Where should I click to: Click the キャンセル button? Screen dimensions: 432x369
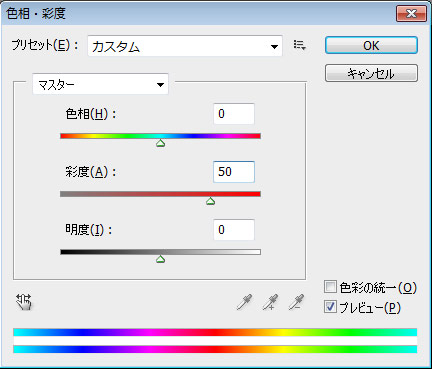pos(371,73)
